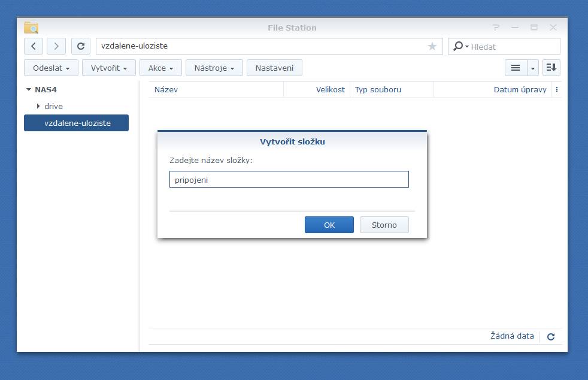This screenshot has height=380, width=588.
Task: Open the Odeslat dropdown menu
Action: pyautogui.click(x=51, y=68)
